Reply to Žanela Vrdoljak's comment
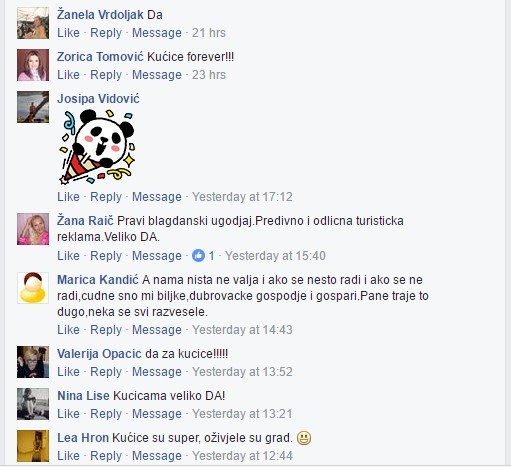This screenshot has height=467, width=511. [106, 33]
